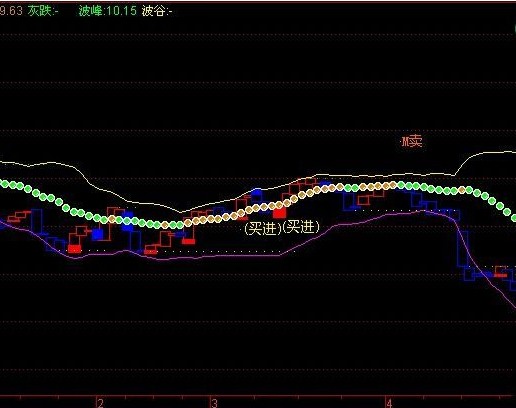
Task: Select the 波谷 indicator label
Action: click(x=157, y=11)
